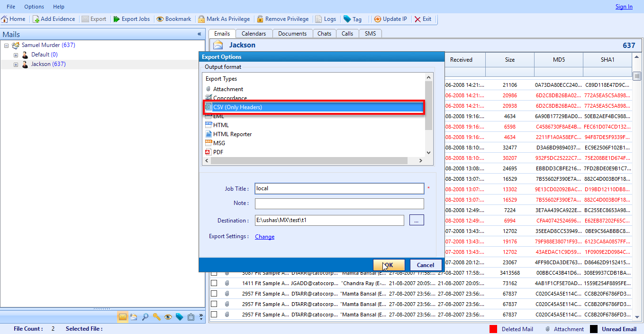Click the Destination path field
The image size is (644, 334).
click(329, 221)
